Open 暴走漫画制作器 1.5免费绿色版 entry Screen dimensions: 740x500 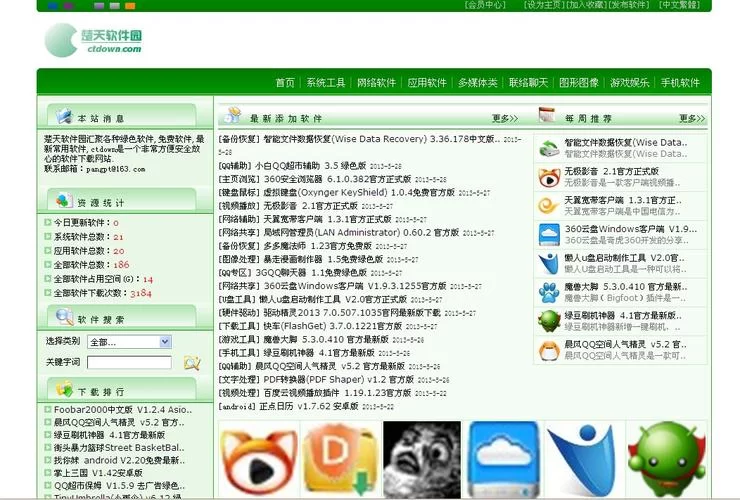(323, 259)
